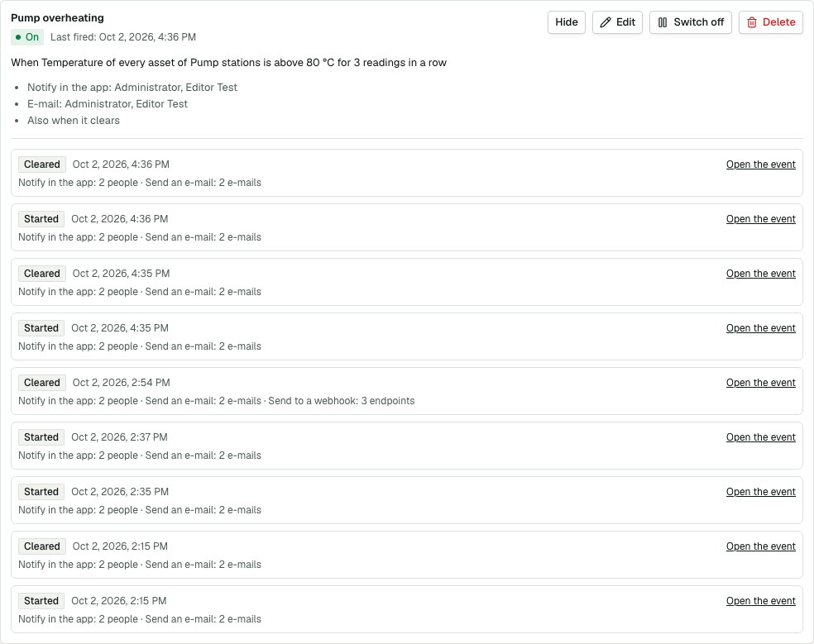Open the event started at 2:15 PM
This screenshot has height=644, width=814.
point(760,600)
